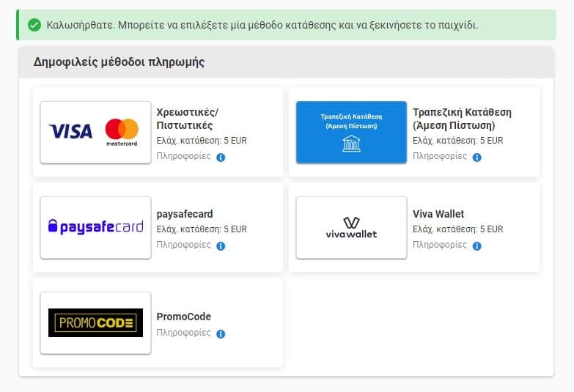The width and height of the screenshot is (574, 392).
Task: Click the PromoCode title text
Action: click(x=183, y=317)
